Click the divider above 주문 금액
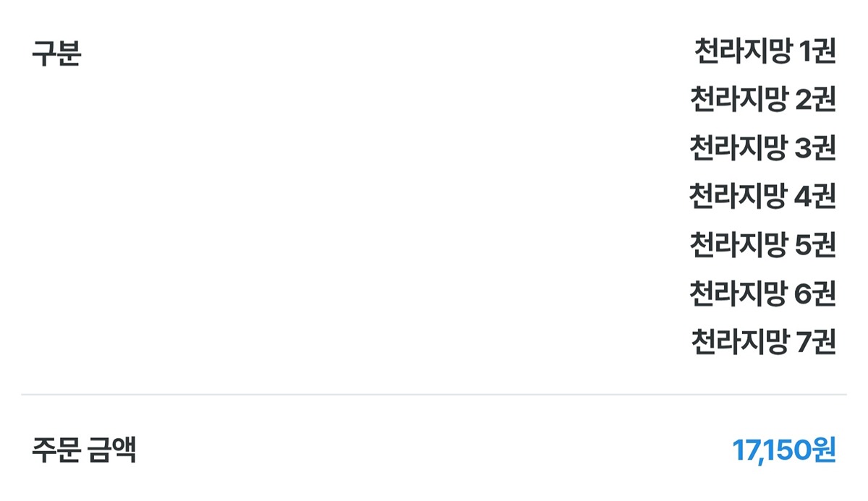 434,395
